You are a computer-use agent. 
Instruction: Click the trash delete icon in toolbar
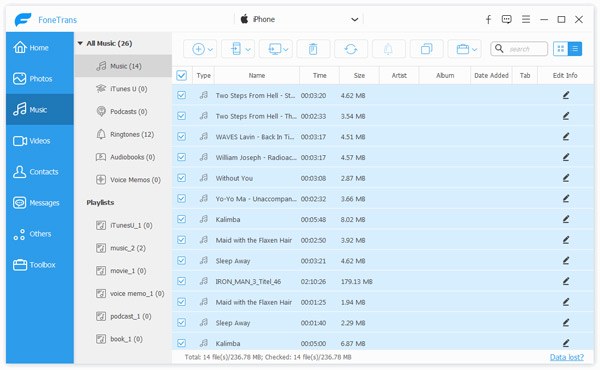(x=313, y=49)
